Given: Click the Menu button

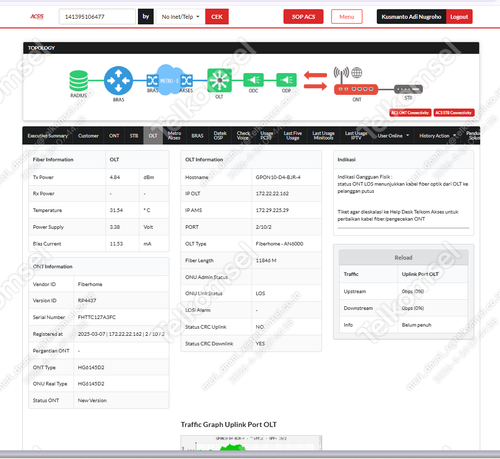Looking at the screenshot, I should tap(347, 17).
